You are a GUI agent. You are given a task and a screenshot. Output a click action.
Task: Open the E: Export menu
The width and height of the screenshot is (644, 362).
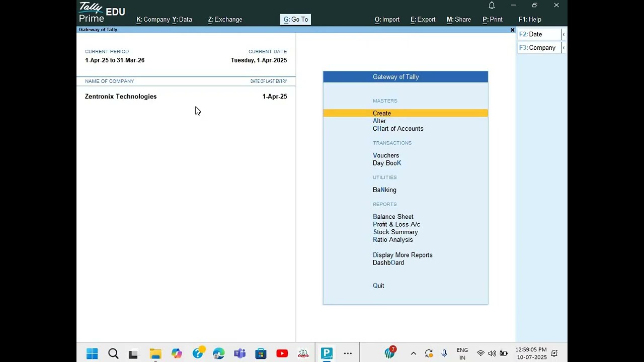tap(423, 20)
